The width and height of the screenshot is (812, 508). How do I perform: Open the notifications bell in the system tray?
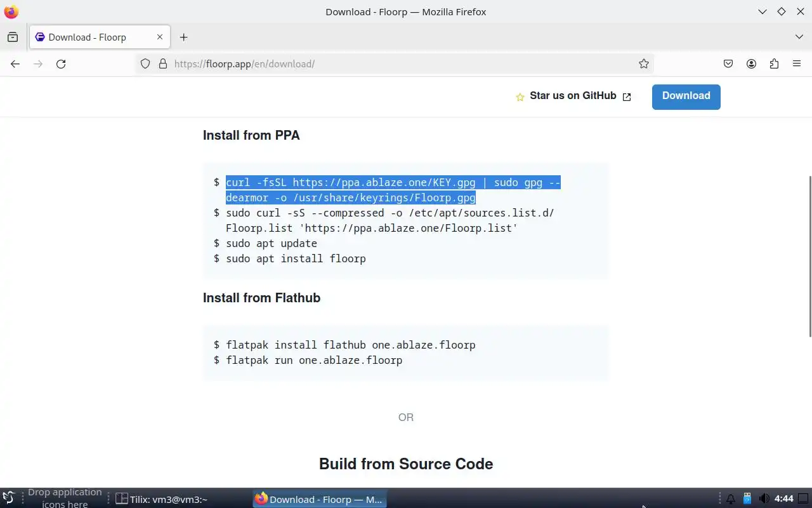point(731,498)
